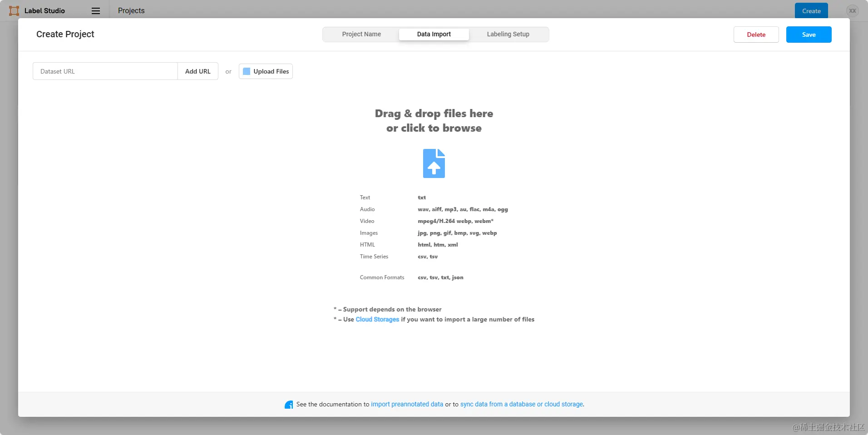
Task: Open the hamburger navigation menu
Action: (95, 10)
